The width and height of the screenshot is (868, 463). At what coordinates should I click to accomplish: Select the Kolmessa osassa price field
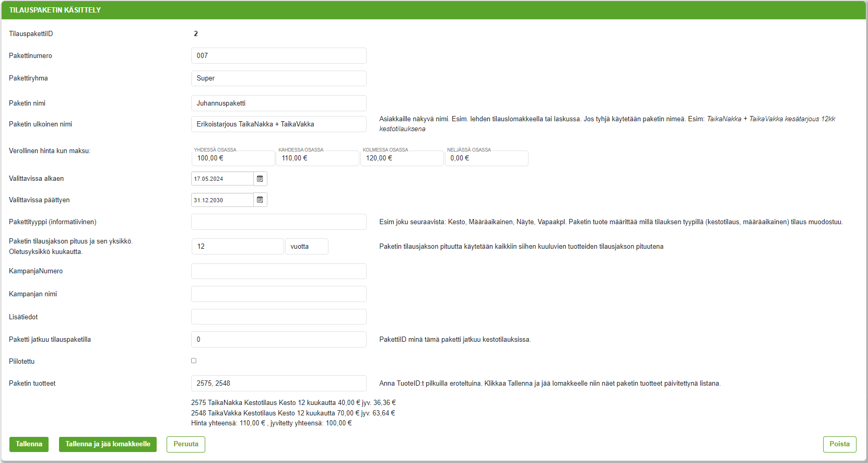point(402,158)
